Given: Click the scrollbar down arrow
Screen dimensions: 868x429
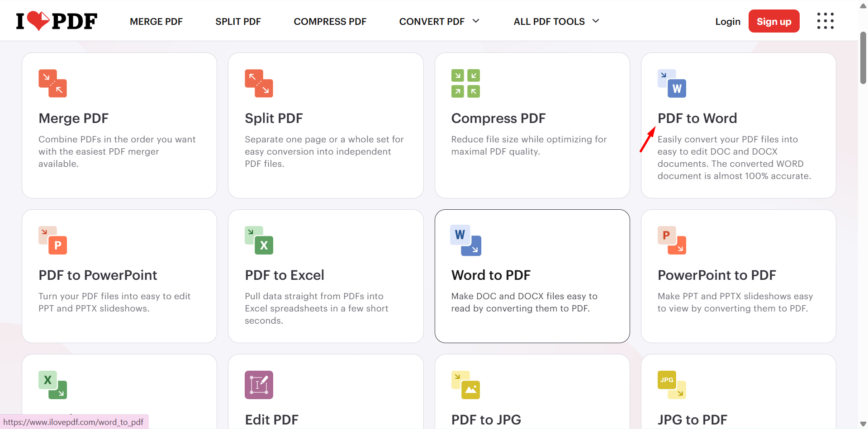Looking at the screenshot, I should click(863, 424).
